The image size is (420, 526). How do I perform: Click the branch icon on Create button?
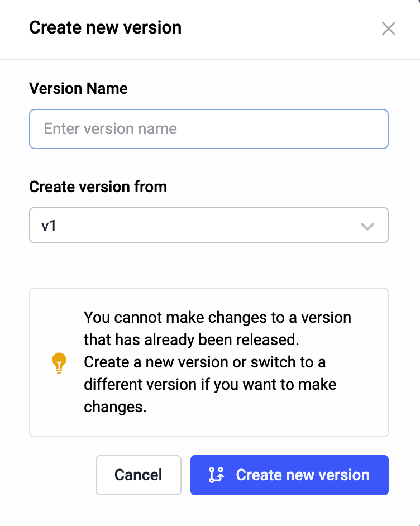(216, 475)
